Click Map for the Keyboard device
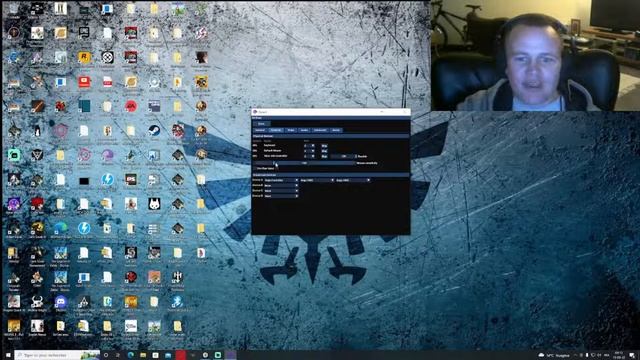The width and height of the screenshot is (640, 360). [324, 146]
